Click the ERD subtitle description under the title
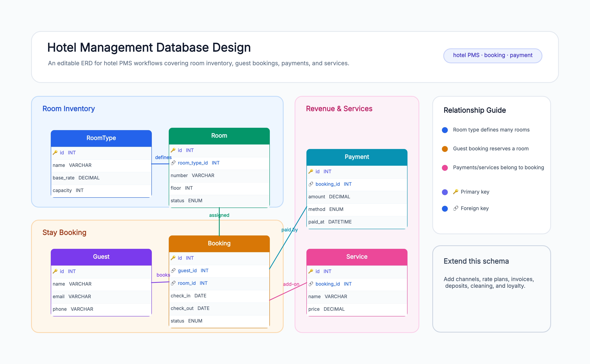590x364 pixels. tap(198, 63)
